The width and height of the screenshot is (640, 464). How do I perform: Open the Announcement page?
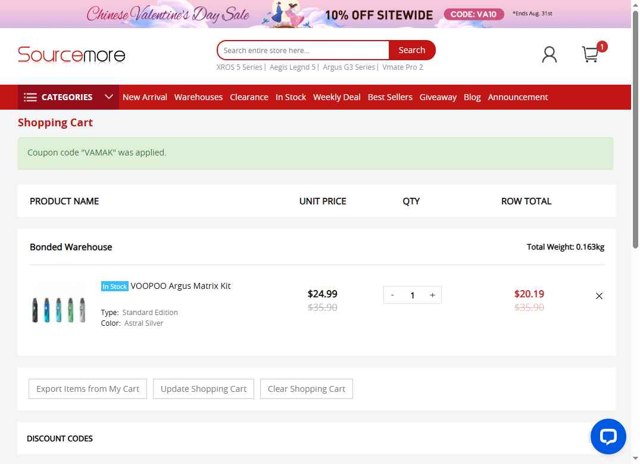518,97
